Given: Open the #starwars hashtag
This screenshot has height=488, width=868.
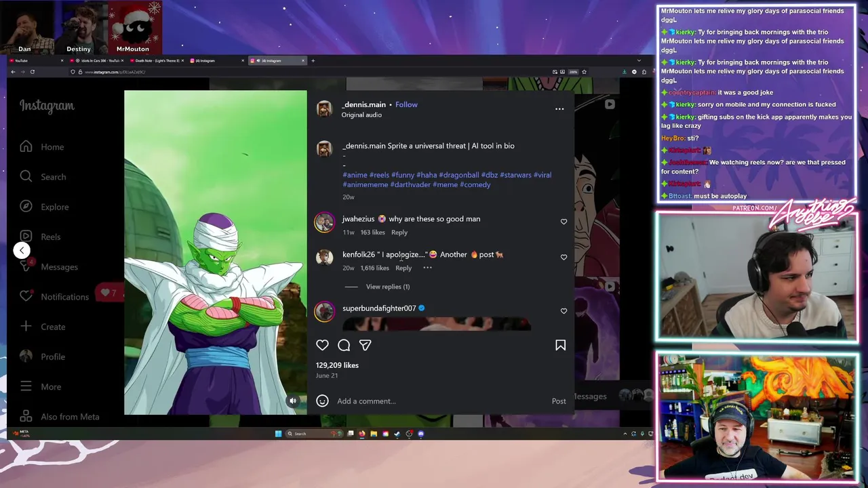Looking at the screenshot, I should (x=515, y=175).
